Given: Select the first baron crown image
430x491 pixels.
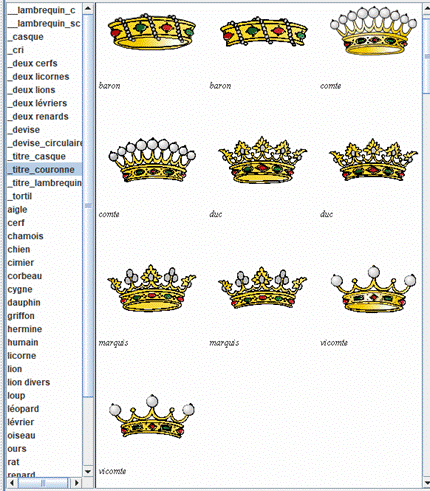Looking at the screenshot, I should [152, 32].
